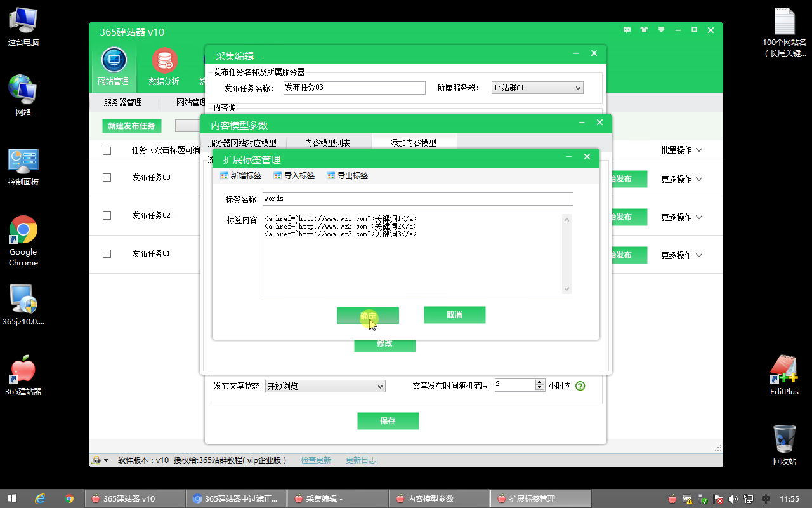Open the 服务器管理 sub-menu
Viewport: 812px width, 508px height.
(123, 102)
